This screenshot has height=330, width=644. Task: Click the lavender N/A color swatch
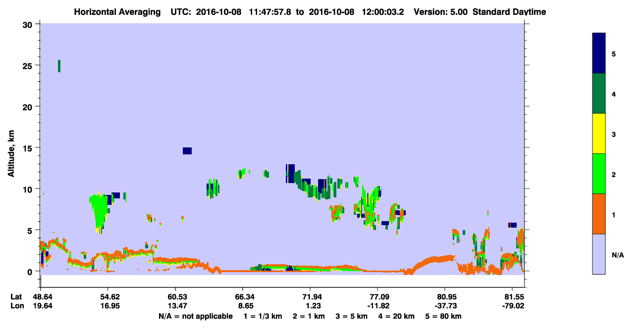coord(599,254)
